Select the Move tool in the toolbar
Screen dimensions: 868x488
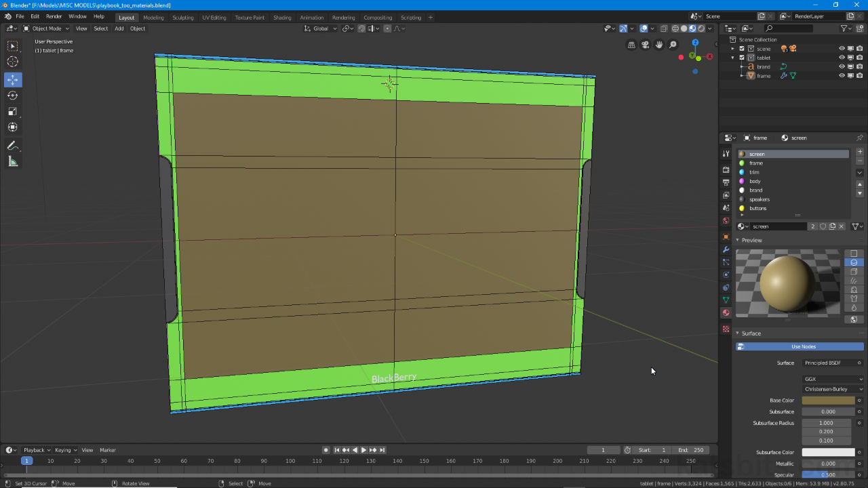12,79
